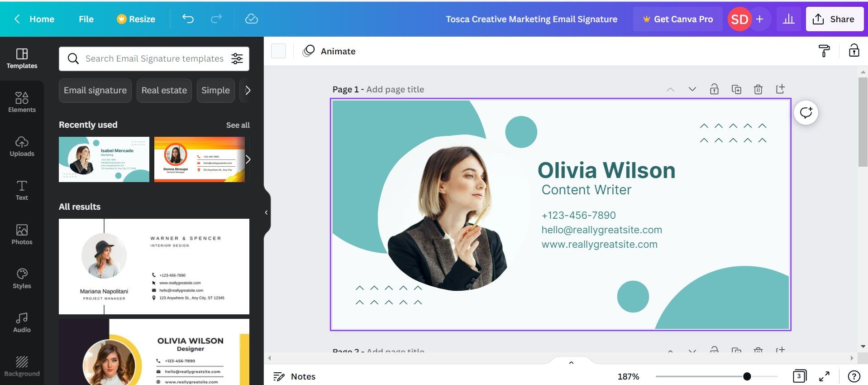Delete Page 1 with the trash icon
The image size is (868, 385).
758,89
